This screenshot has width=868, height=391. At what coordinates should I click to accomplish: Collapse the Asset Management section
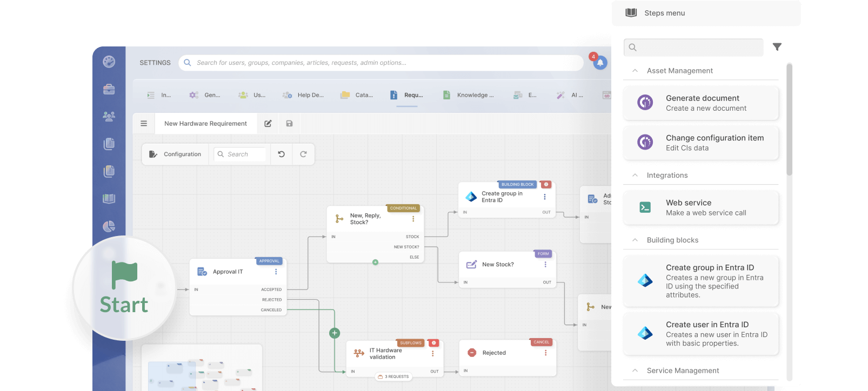click(x=635, y=71)
